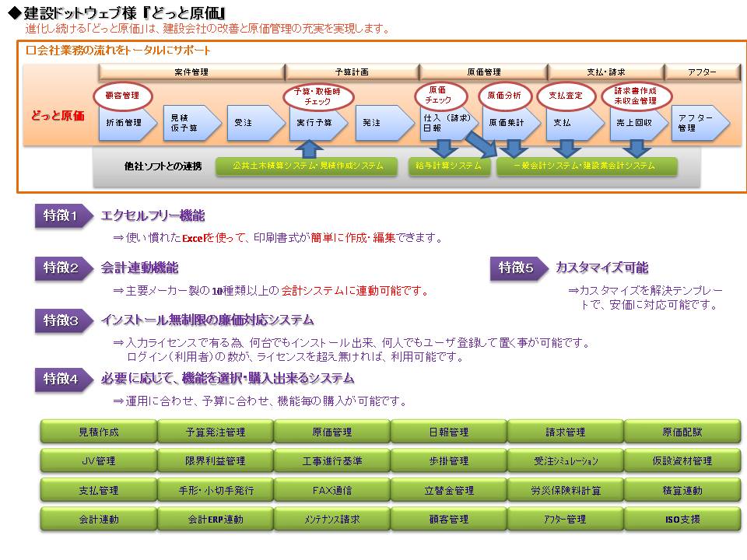Click the 原価配賦 green button

[x=682, y=432]
